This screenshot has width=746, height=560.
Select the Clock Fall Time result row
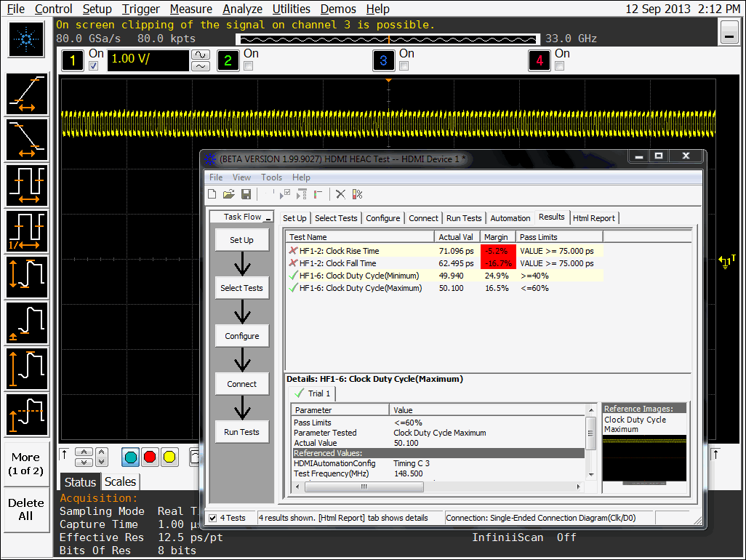[x=350, y=263]
